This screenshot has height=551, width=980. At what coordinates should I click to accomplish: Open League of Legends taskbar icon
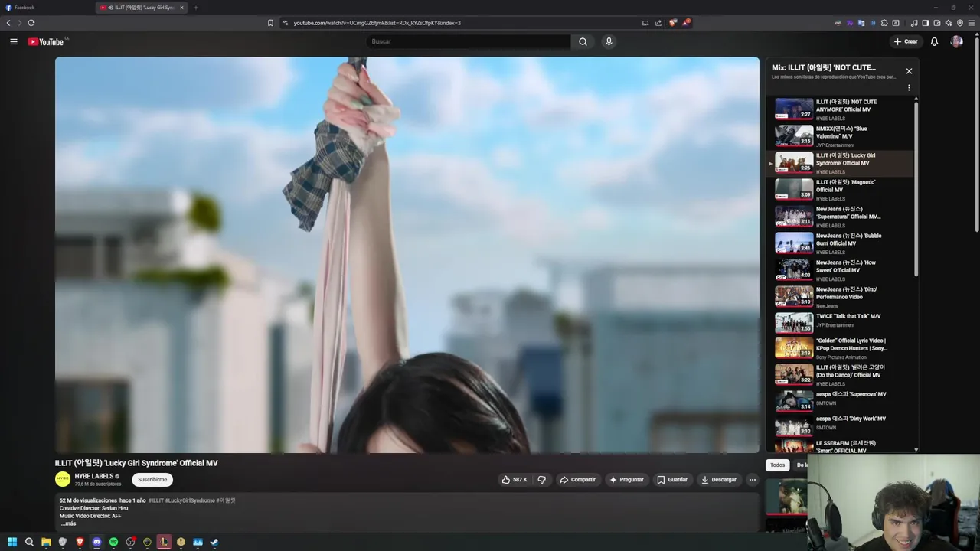click(164, 542)
